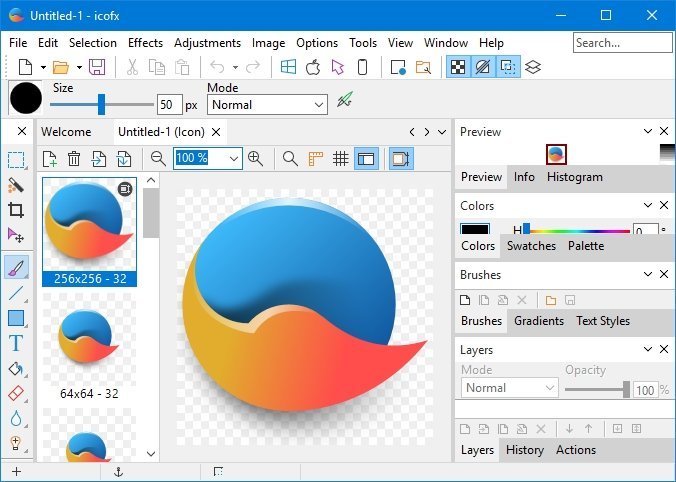Click the mobile phone icon
676x482 pixels.
(x=363, y=67)
